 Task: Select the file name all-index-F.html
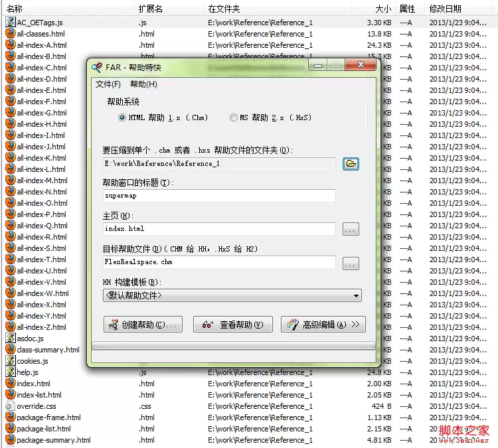tap(42, 102)
